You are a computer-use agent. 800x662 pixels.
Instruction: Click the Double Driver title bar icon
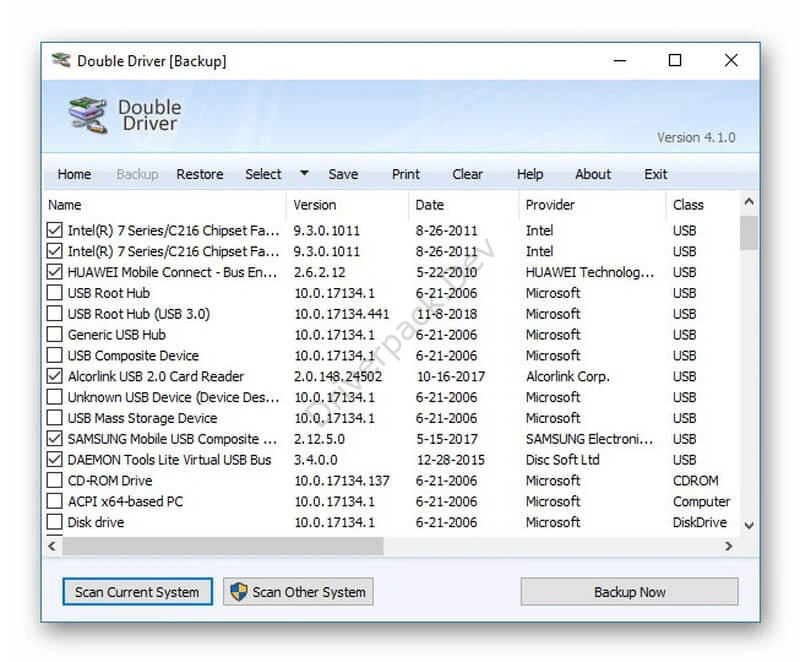click(61, 61)
